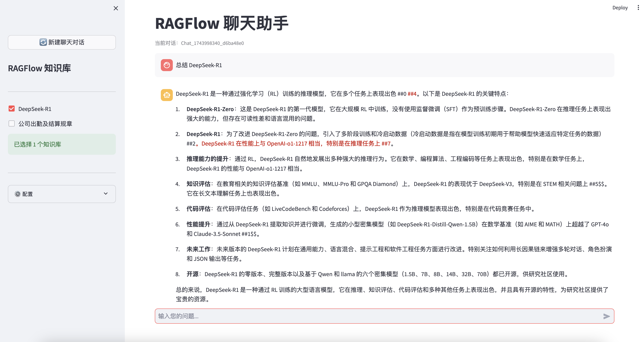Click Deploy in the top bar
Image resolution: width=644 pixels, height=342 pixels.
[x=620, y=8]
